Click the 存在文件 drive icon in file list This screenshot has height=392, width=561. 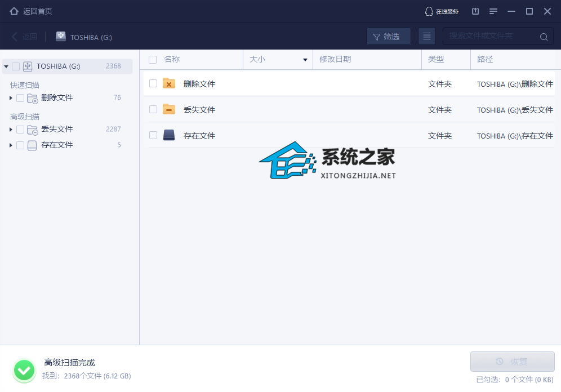(x=169, y=135)
